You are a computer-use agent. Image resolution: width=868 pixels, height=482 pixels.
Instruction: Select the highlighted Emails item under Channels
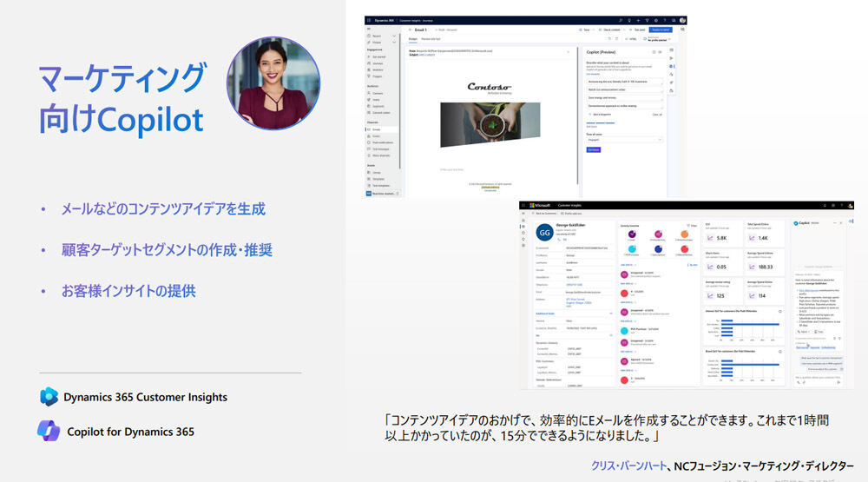(x=381, y=129)
